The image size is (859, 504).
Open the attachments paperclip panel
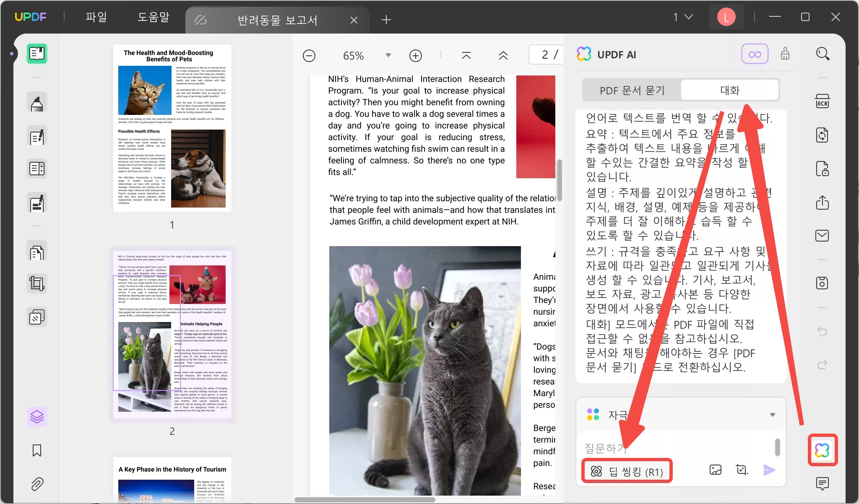tap(37, 484)
